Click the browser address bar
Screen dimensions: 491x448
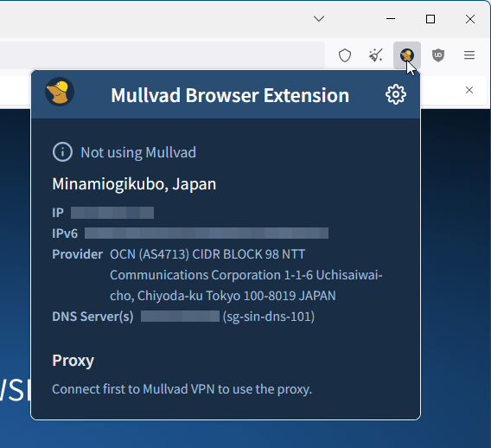tap(163, 55)
